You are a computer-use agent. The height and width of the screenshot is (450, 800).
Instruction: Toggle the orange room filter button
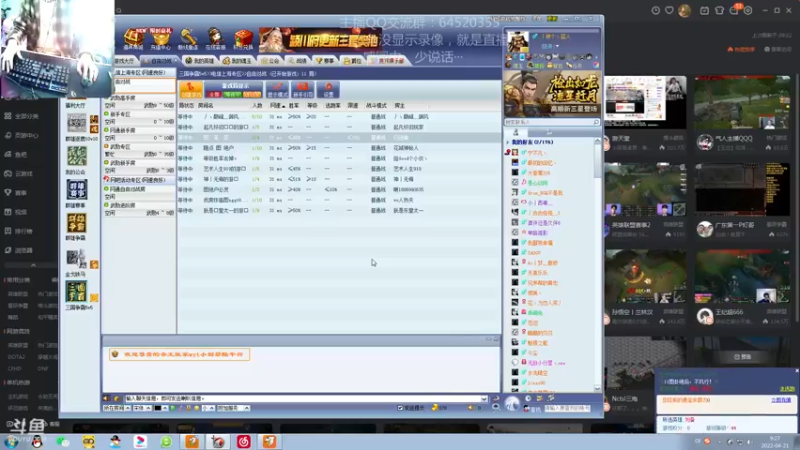(x=252, y=94)
